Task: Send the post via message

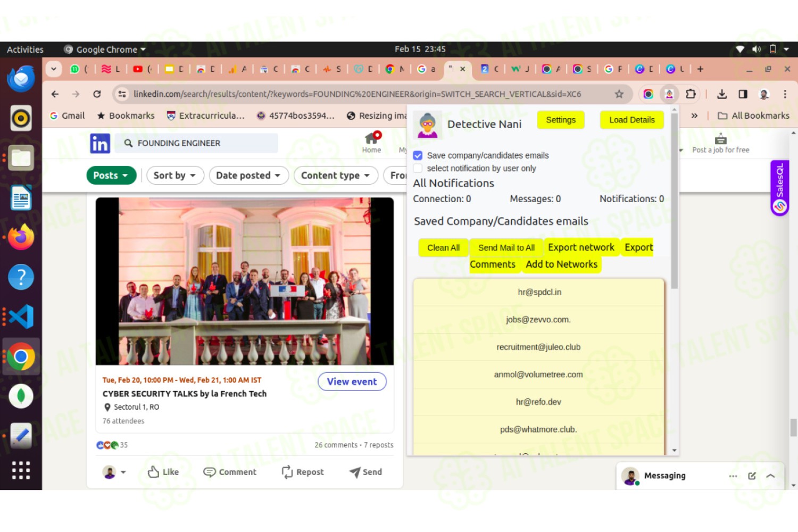Action: [x=365, y=472]
